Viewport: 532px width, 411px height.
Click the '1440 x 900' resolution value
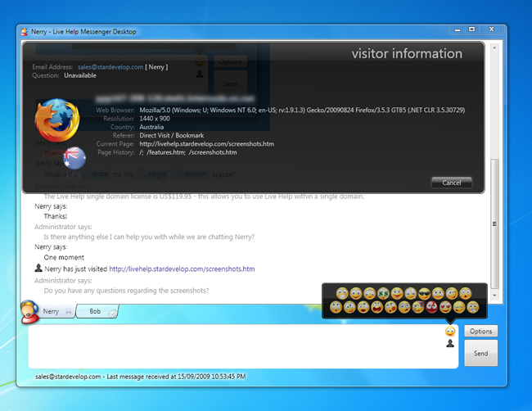[155, 119]
